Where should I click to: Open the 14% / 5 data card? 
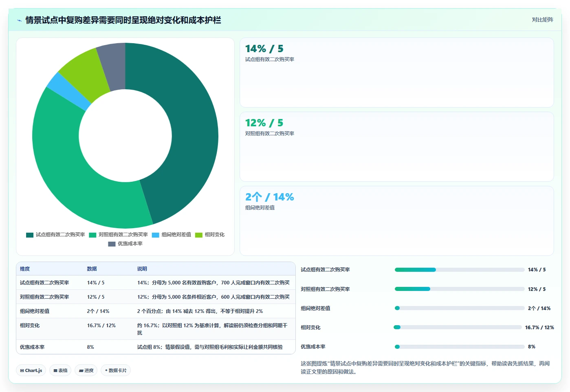pyautogui.click(x=397, y=73)
